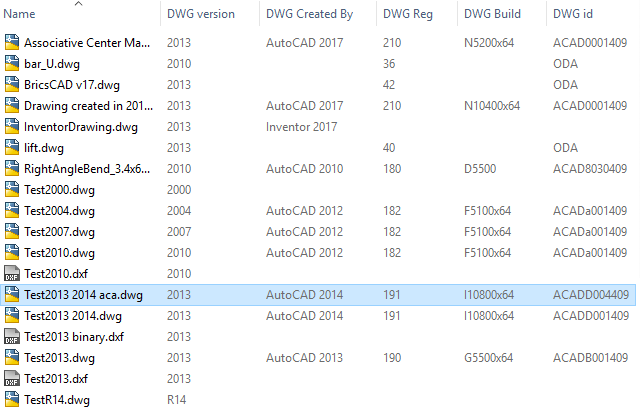640x410 pixels.
Task: Click the DWG Build column header
Action: (x=492, y=15)
